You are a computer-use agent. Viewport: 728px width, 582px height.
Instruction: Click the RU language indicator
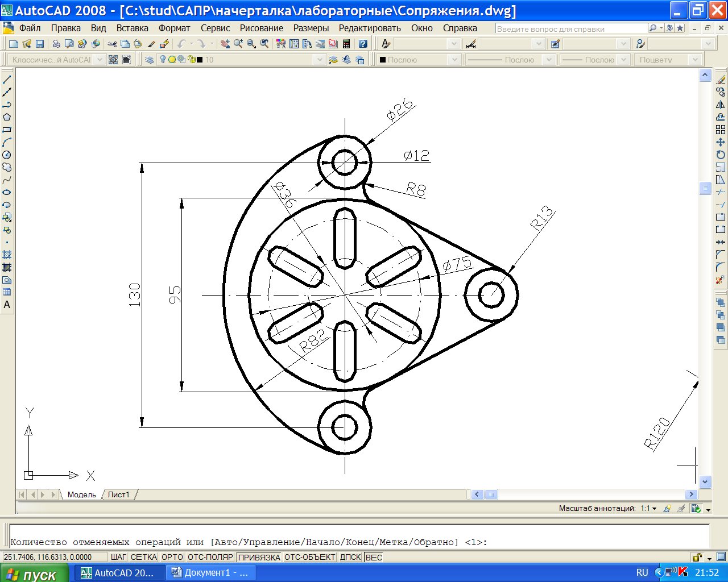(642, 573)
